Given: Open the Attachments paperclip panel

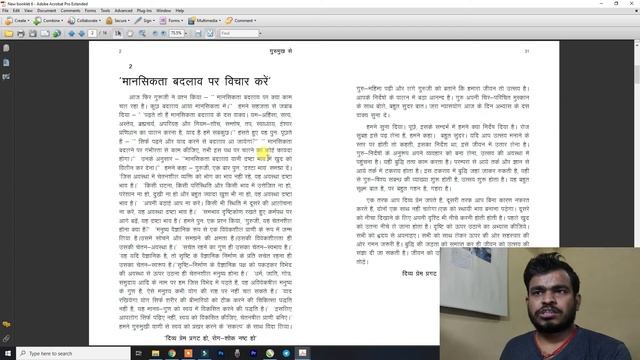Looking at the screenshot, I should 6,338.
